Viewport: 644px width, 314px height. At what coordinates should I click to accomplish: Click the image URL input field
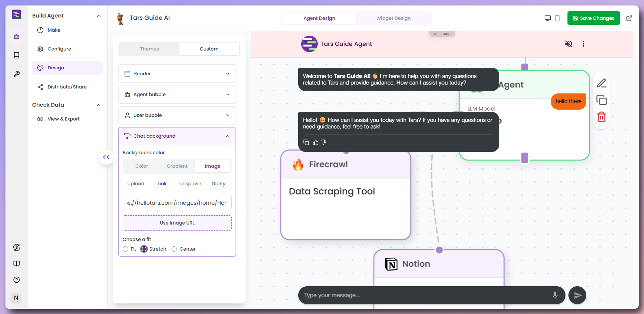[x=177, y=203]
